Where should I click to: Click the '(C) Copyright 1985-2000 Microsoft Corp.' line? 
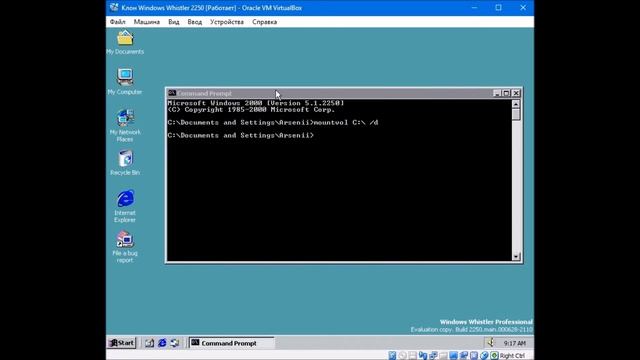251,110
